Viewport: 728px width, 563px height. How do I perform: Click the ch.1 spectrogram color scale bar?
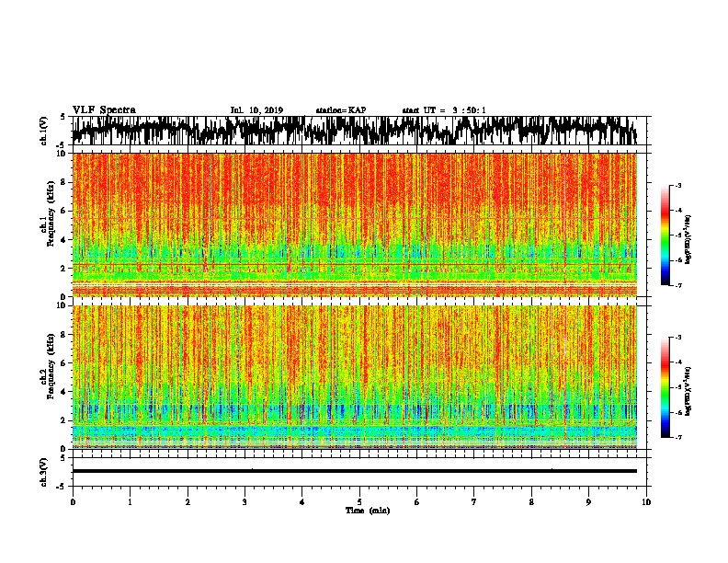(665, 236)
